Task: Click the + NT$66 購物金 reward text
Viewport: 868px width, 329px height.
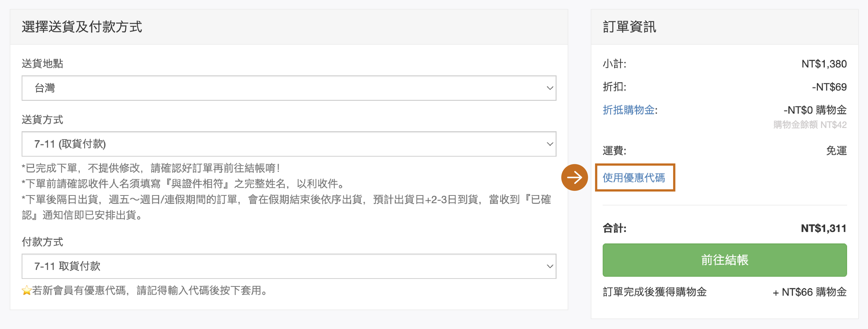Action: coord(809,292)
